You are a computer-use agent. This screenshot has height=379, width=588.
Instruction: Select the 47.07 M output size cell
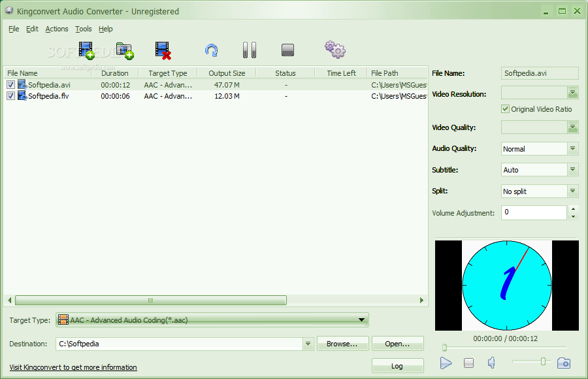[227, 85]
